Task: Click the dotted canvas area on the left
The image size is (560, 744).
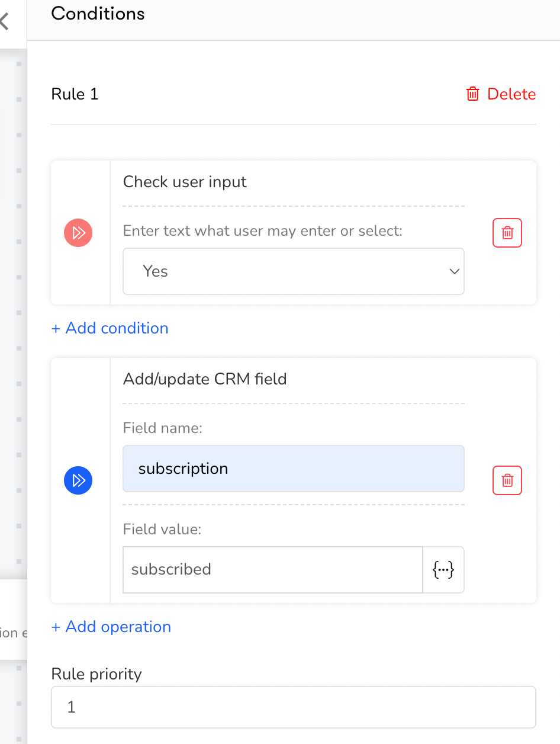Action: (x=13, y=296)
